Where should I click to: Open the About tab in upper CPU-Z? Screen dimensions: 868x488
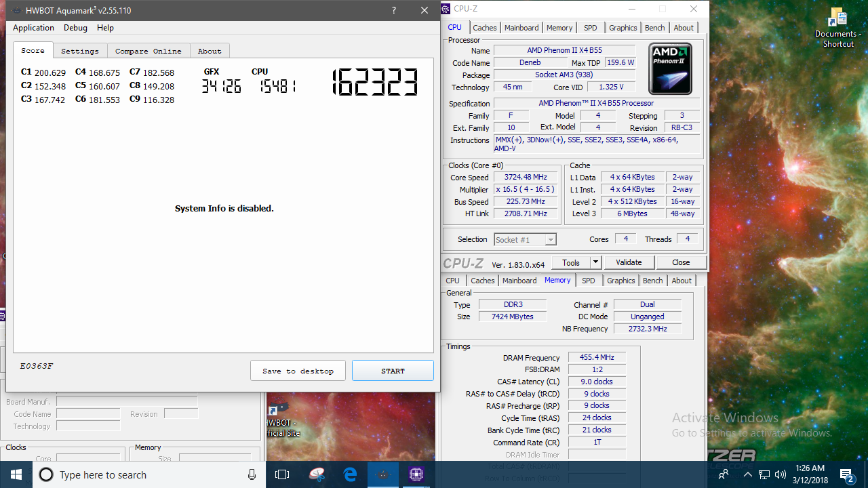pyautogui.click(x=684, y=28)
